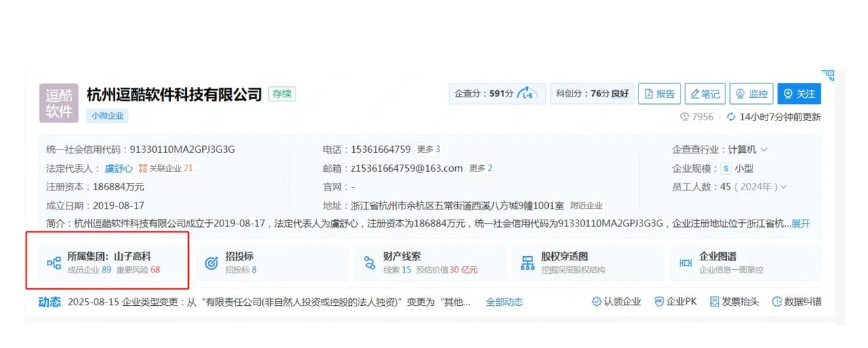Screen dimensions: 868x348
Task: Click the company title 杭州逗酷软件科技有限公司
Action: coord(175,94)
